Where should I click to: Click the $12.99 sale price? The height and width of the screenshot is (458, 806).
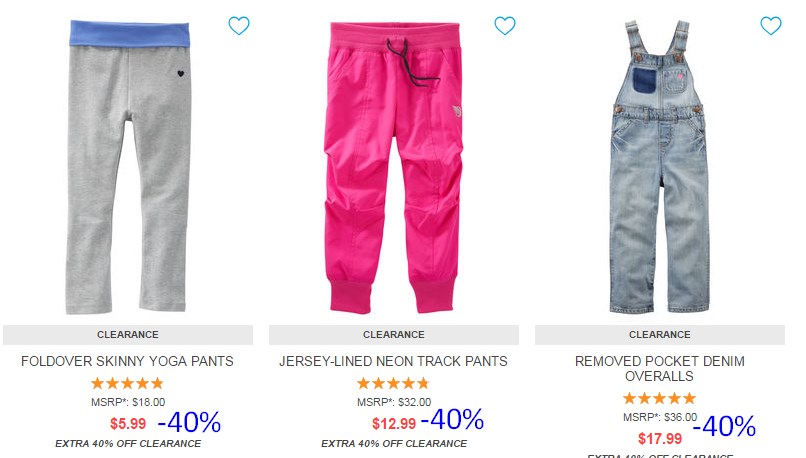coord(394,424)
